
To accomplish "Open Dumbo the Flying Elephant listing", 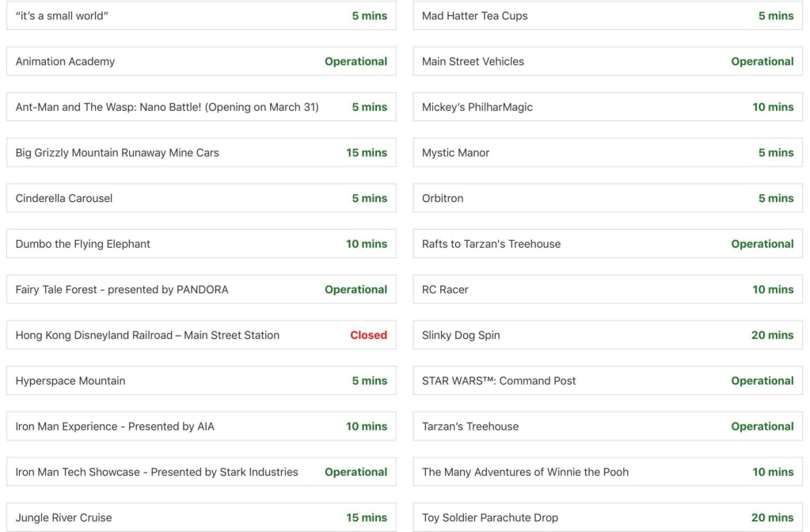I will tap(201, 244).
